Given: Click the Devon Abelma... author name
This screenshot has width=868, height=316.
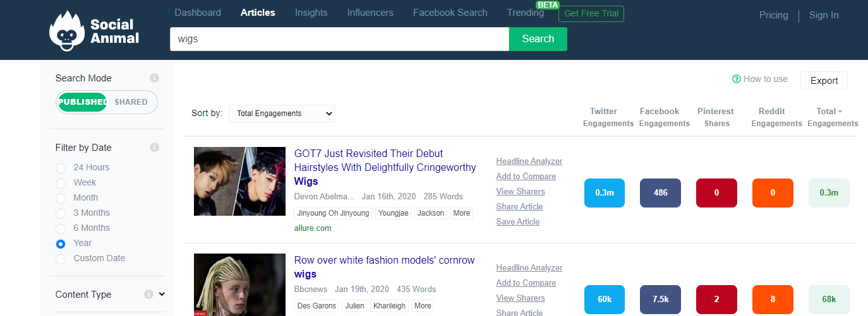Looking at the screenshot, I should (324, 197).
